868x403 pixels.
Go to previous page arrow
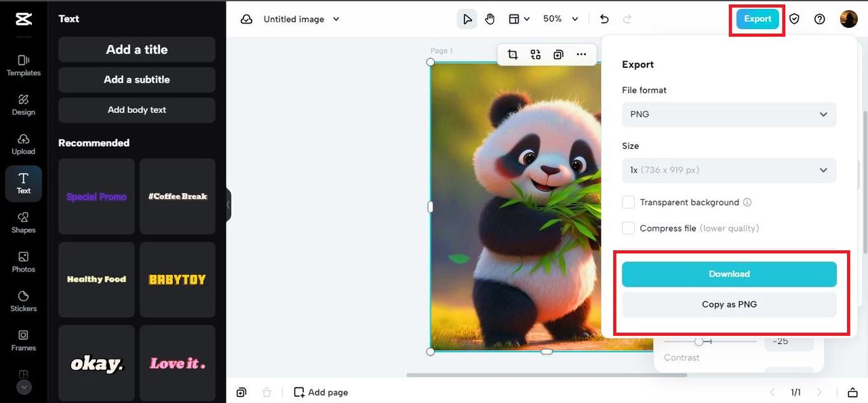(772, 392)
